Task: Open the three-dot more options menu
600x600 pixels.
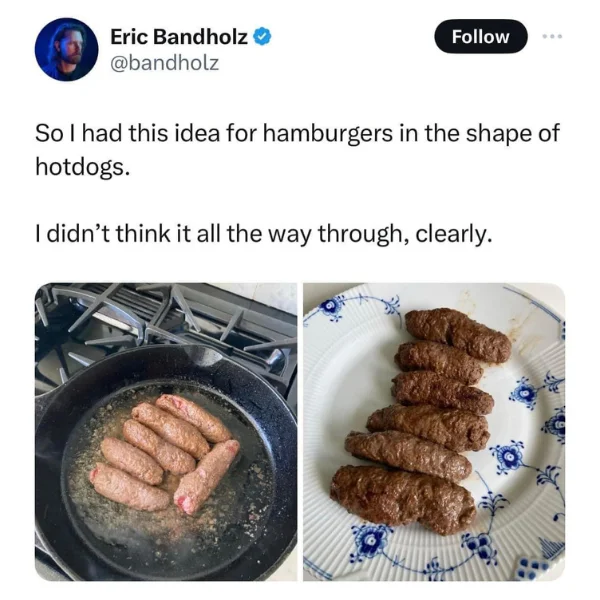Action: pyautogui.click(x=552, y=36)
